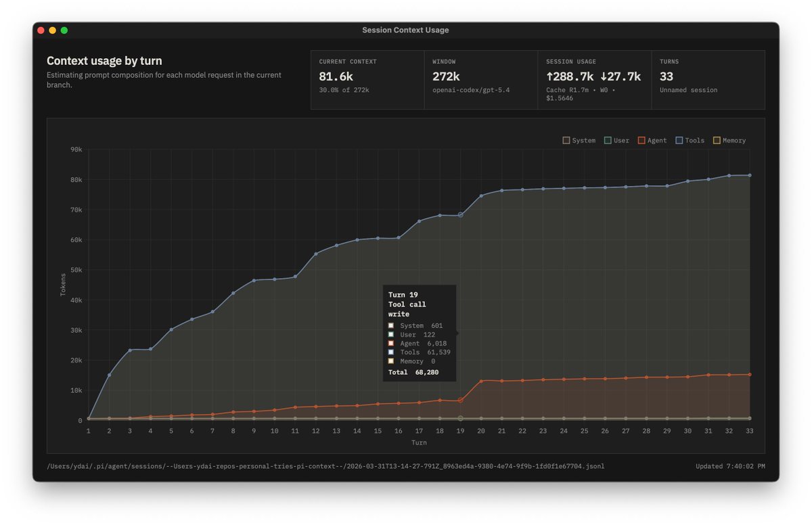Viewport: 812px width, 525px height.
Task: Select the Agent data point at turn 33
Action: (x=750, y=374)
